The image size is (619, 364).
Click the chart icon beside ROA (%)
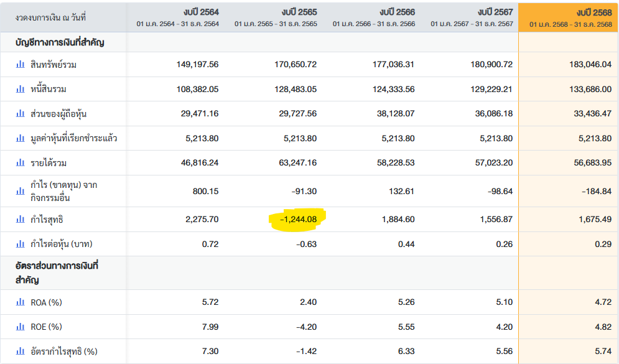[21, 302]
